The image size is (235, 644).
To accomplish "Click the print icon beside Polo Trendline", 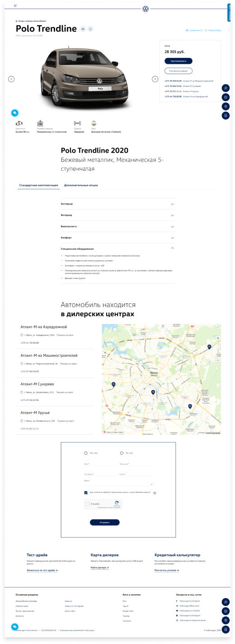I will (x=83, y=29).
